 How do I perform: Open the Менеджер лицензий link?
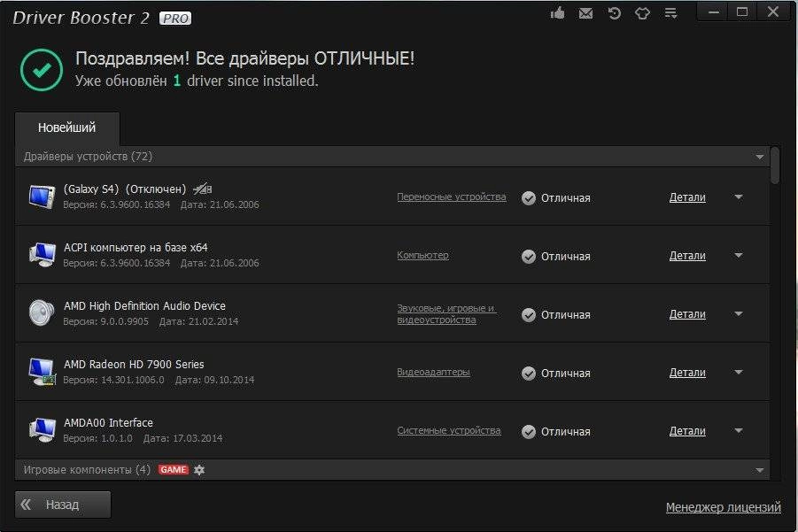(724, 507)
